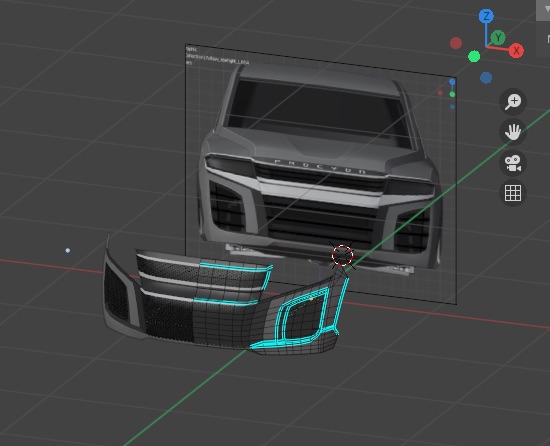Click the red-white 3D cursor
This screenshot has width=550, height=446.
(x=342, y=255)
